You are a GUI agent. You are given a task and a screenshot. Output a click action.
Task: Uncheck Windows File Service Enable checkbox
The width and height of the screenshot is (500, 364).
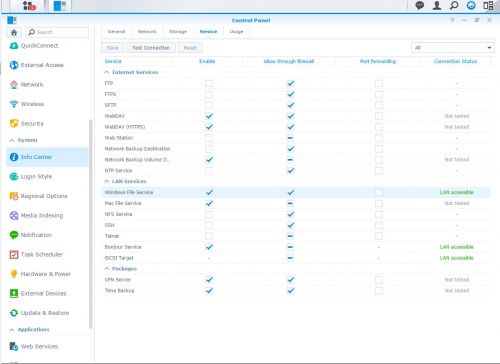click(x=209, y=192)
